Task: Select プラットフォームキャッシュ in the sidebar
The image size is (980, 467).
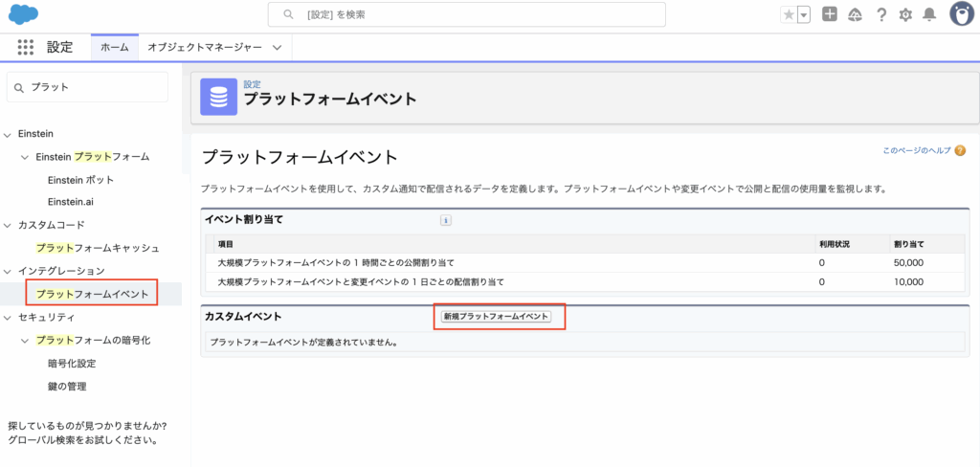Action: tap(98, 249)
